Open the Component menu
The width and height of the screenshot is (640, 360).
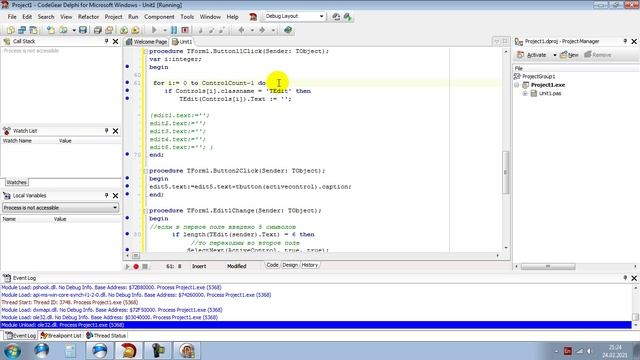(x=159, y=17)
